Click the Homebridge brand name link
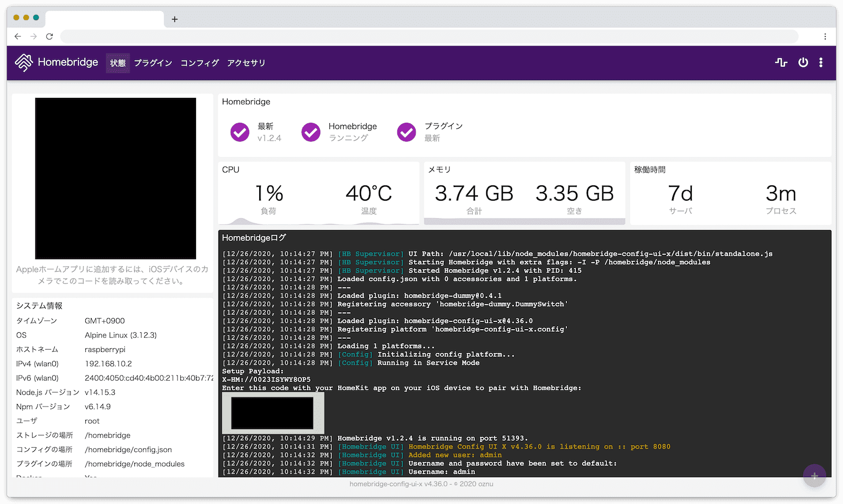The width and height of the screenshot is (843, 504). point(68,62)
